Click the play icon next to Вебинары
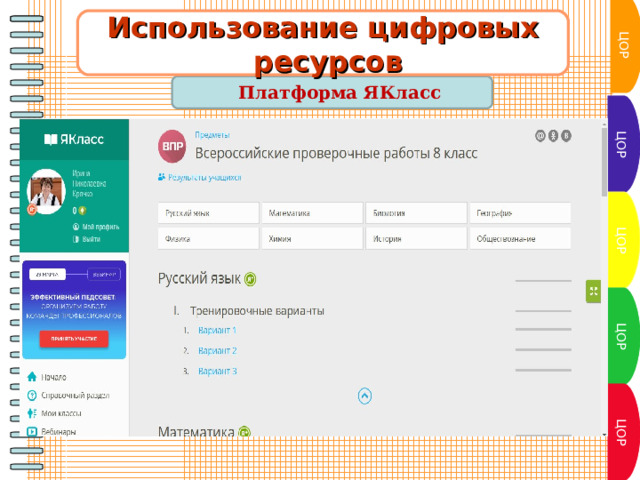Viewport: 640px width, 480px height. [x=32, y=431]
